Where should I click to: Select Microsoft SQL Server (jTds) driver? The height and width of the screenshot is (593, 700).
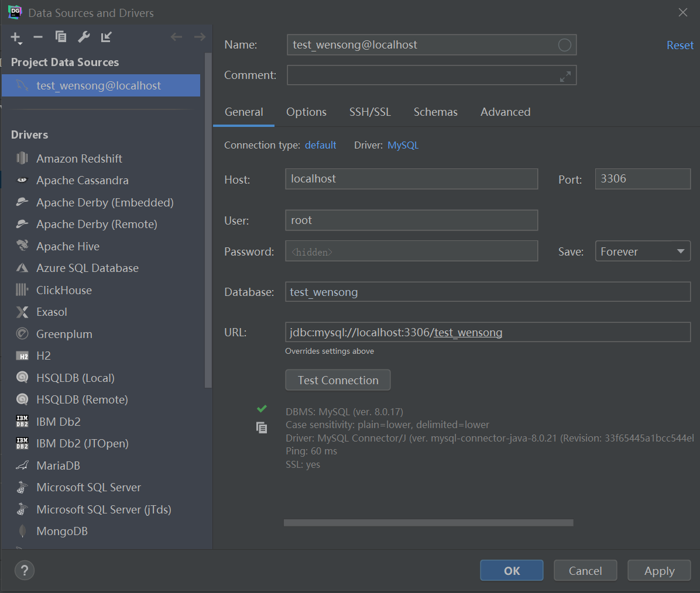101,509
